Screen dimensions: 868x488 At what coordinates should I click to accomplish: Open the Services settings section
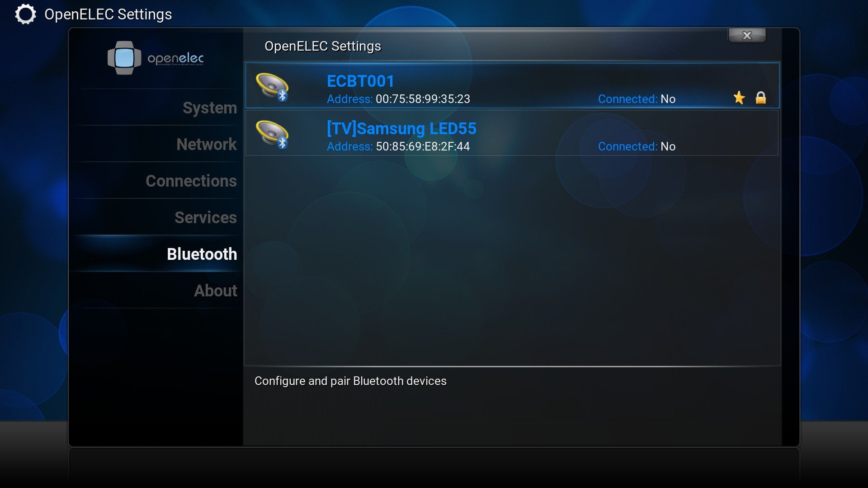coord(205,217)
